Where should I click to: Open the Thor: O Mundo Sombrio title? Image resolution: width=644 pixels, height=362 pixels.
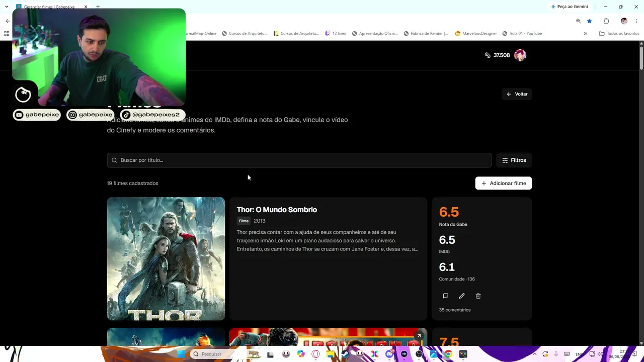coord(277,210)
